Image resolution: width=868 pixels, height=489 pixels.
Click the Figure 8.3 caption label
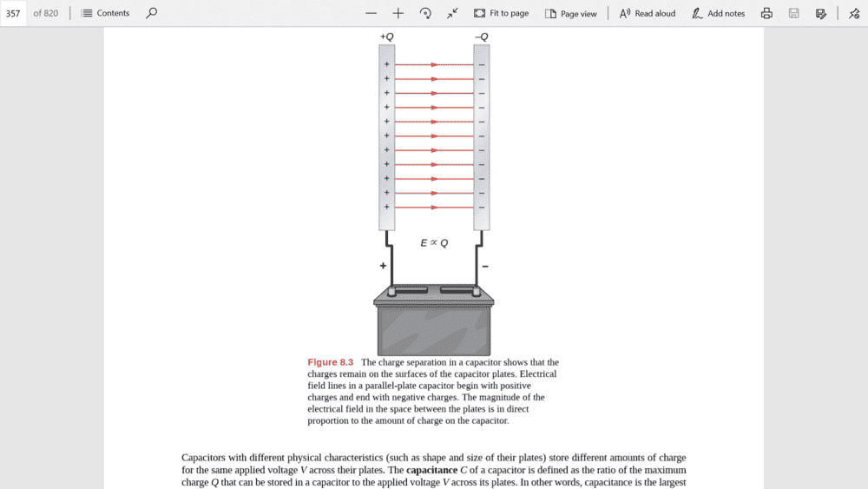coord(331,362)
